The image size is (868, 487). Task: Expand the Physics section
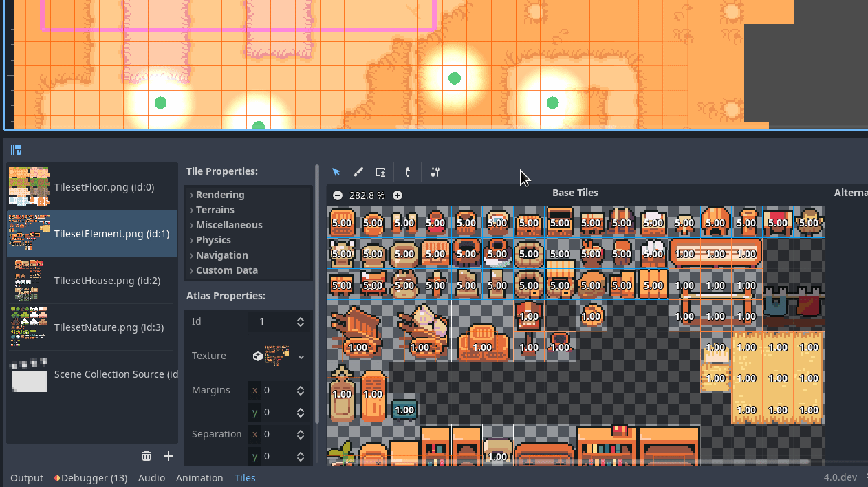(248, 240)
